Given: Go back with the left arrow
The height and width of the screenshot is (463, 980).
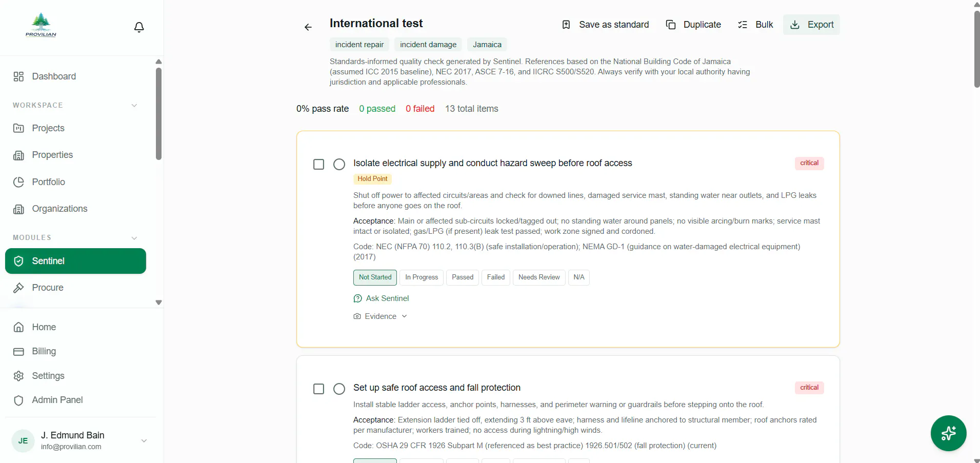Looking at the screenshot, I should tap(308, 27).
